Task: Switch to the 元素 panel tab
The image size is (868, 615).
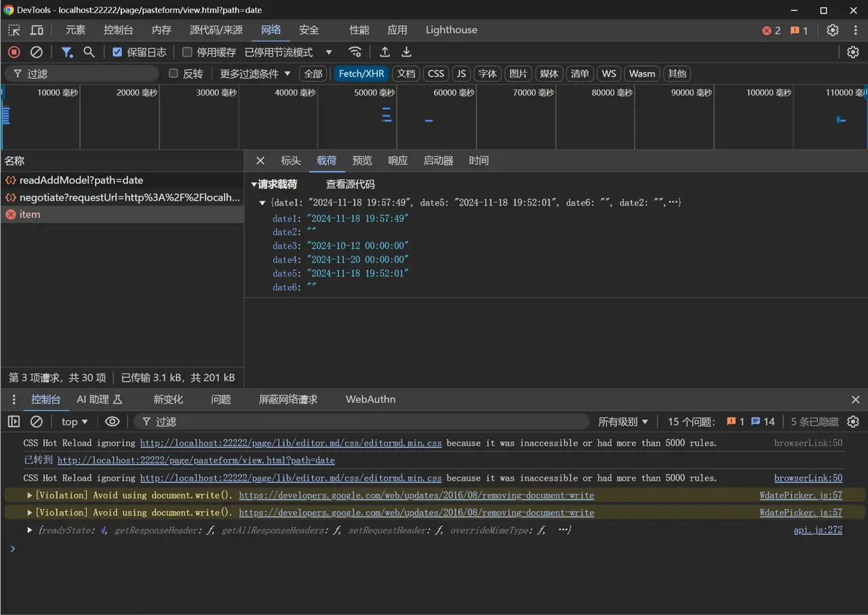Action: click(x=75, y=30)
